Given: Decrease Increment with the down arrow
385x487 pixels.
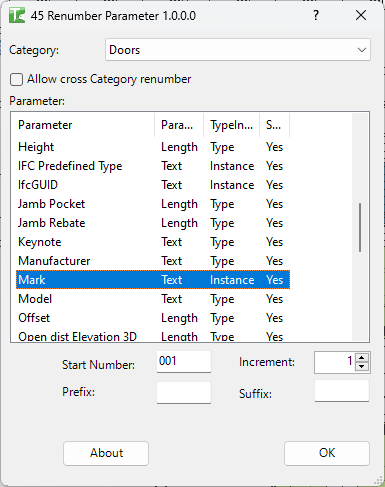Looking at the screenshot, I should (362, 367).
